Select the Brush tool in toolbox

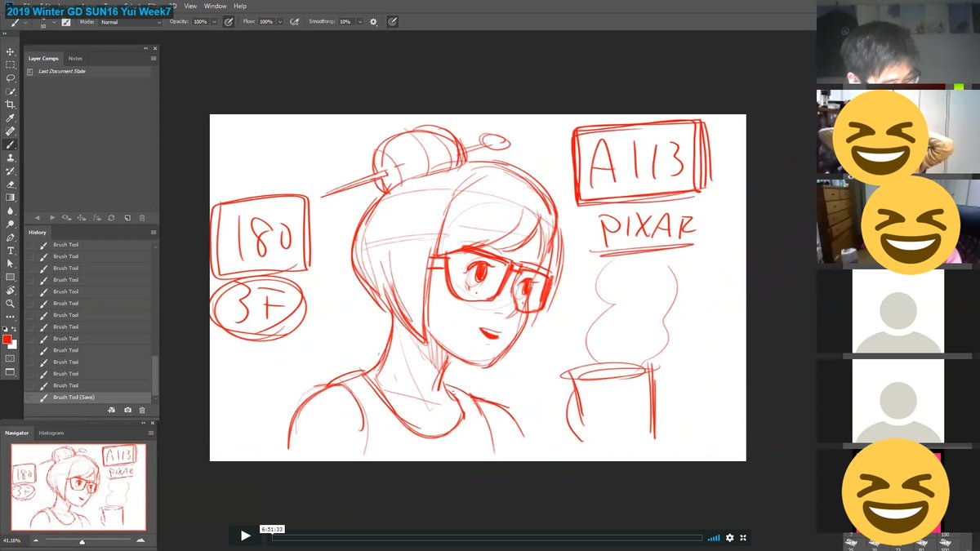click(x=11, y=144)
